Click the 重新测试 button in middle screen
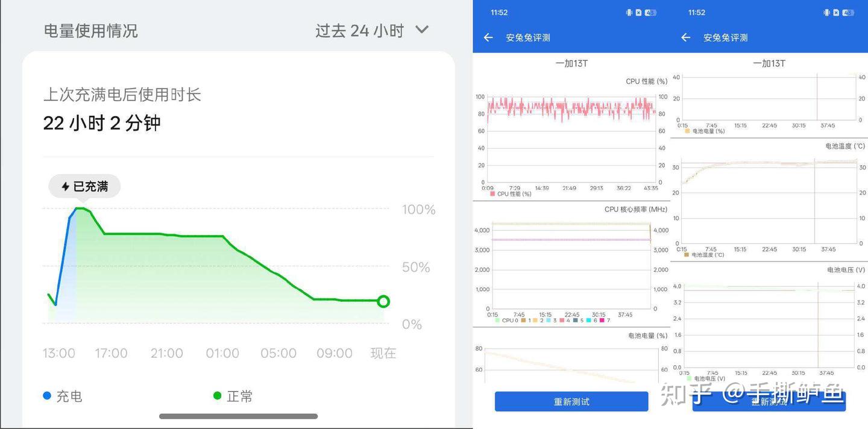This screenshot has height=429, width=868. pos(571,401)
